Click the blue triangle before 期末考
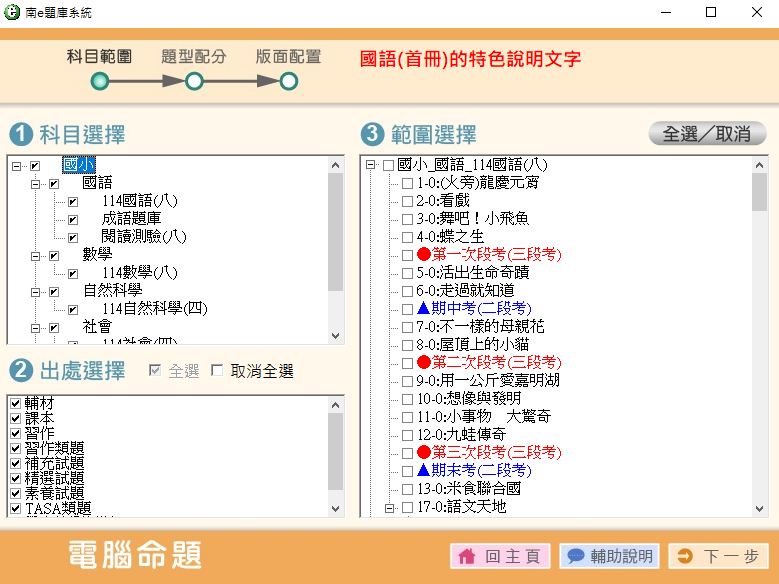The height and width of the screenshot is (584, 779). 423,470
